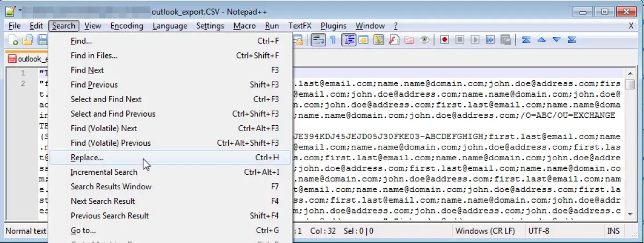
Task: Toggle the Show Indent Guide icon
Action: coord(349,40)
